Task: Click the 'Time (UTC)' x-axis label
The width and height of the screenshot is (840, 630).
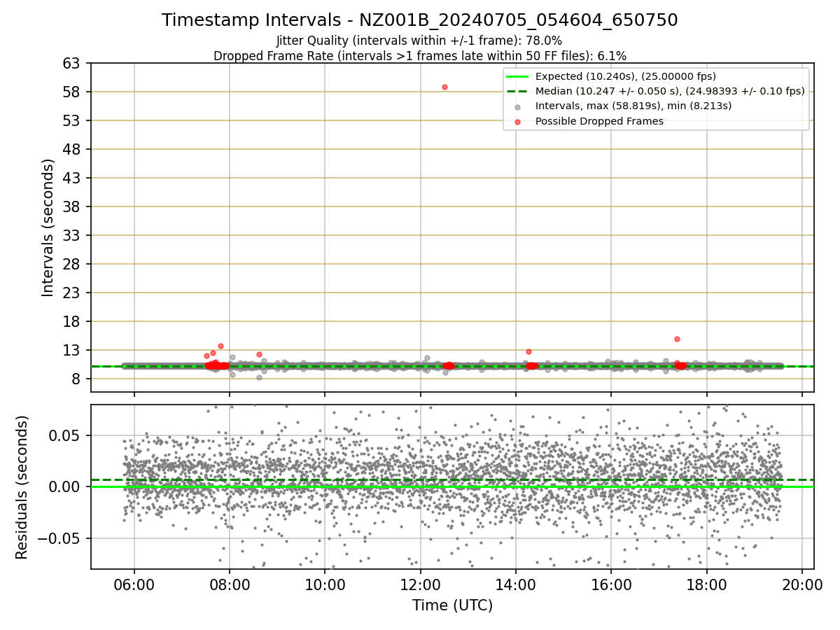Action: (x=452, y=605)
